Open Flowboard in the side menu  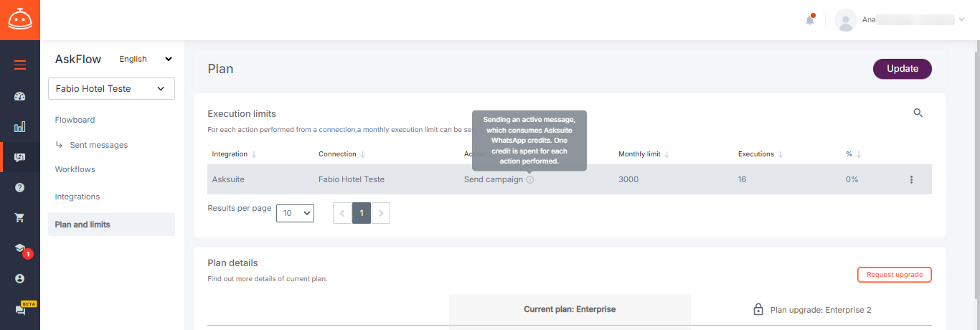click(75, 120)
